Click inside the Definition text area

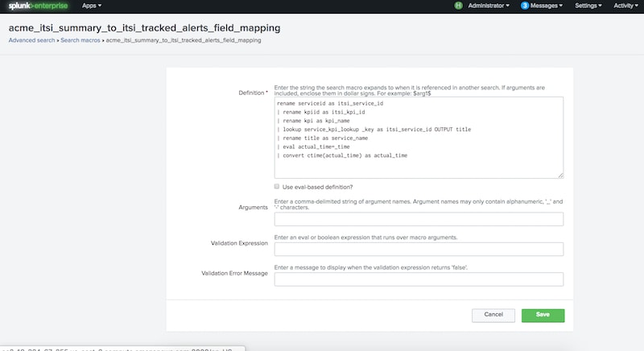[x=419, y=137]
